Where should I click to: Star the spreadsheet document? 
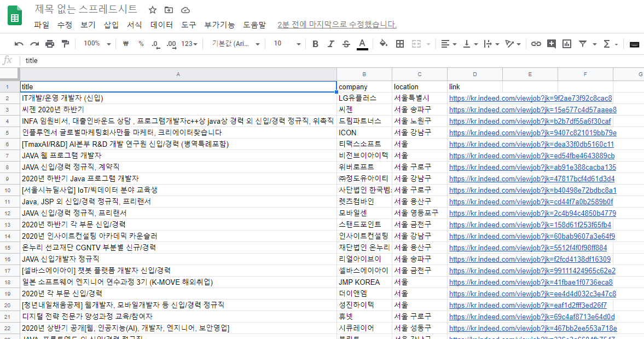(x=152, y=10)
